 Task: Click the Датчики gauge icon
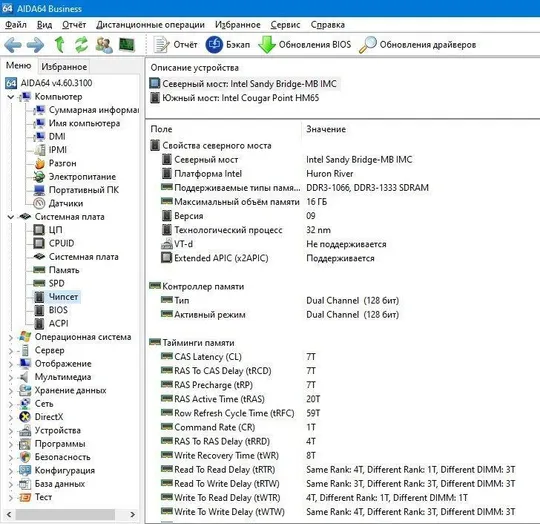39,203
